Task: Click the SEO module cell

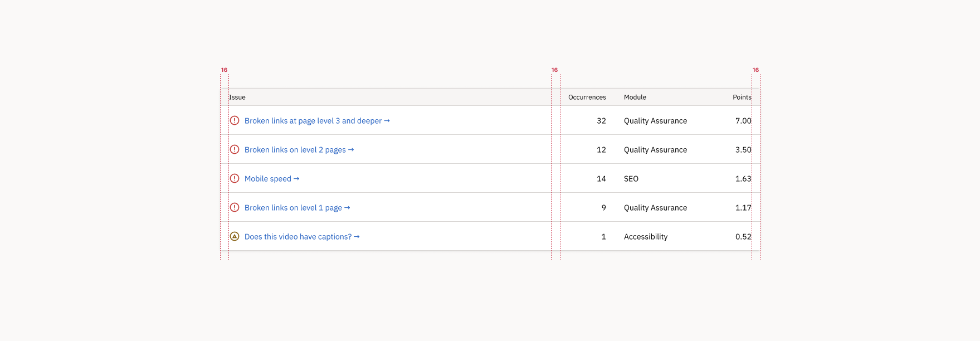Action: [631, 179]
